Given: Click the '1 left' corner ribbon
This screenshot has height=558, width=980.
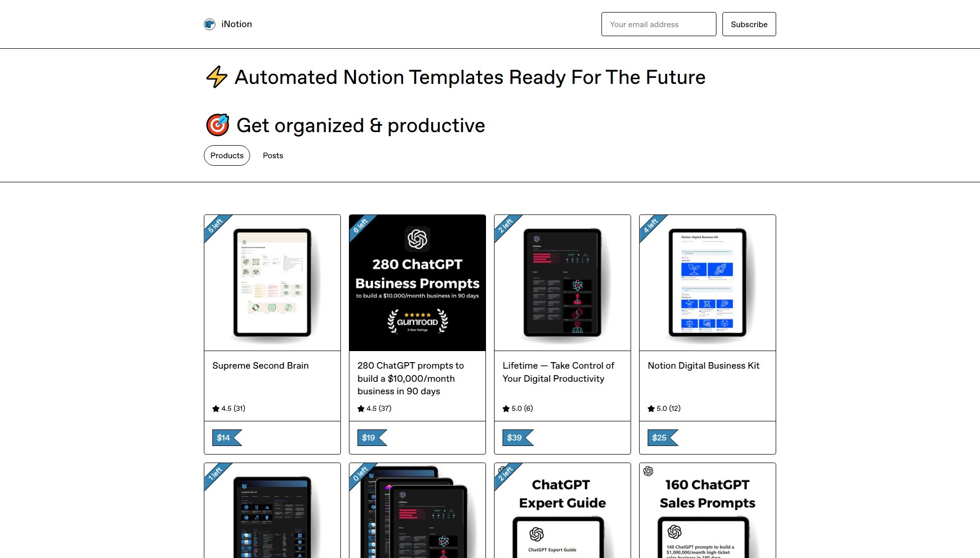Looking at the screenshot, I should point(215,474).
